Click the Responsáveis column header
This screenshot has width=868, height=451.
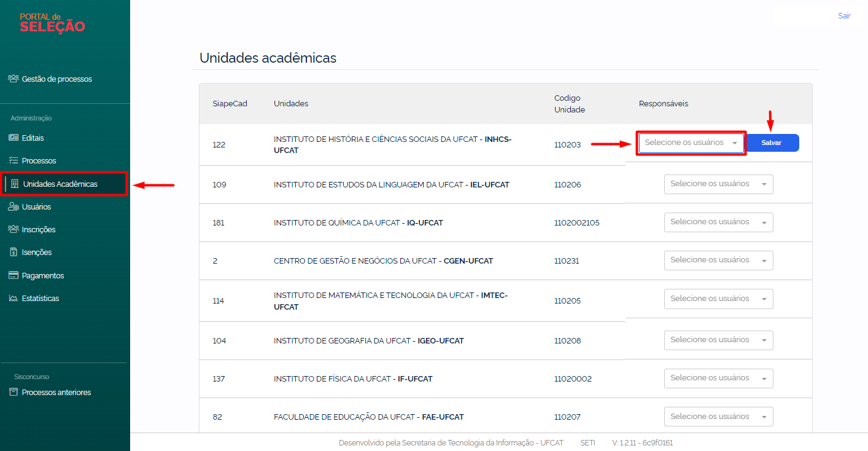click(664, 104)
